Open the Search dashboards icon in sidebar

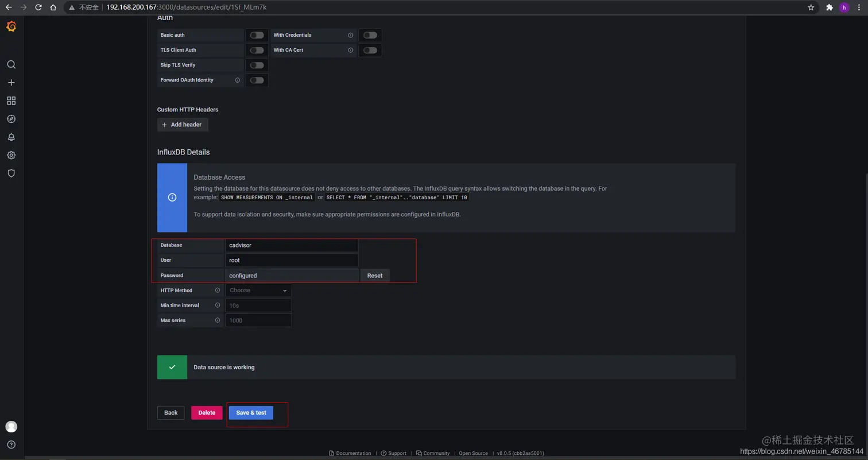coord(11,64)
